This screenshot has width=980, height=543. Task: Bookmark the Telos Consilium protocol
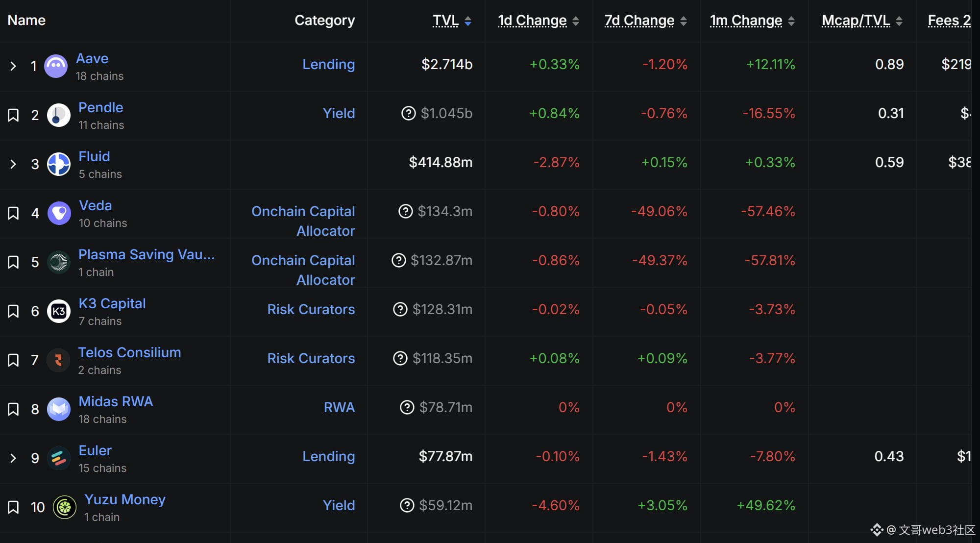pyautogui.click(x=13, y=360)
